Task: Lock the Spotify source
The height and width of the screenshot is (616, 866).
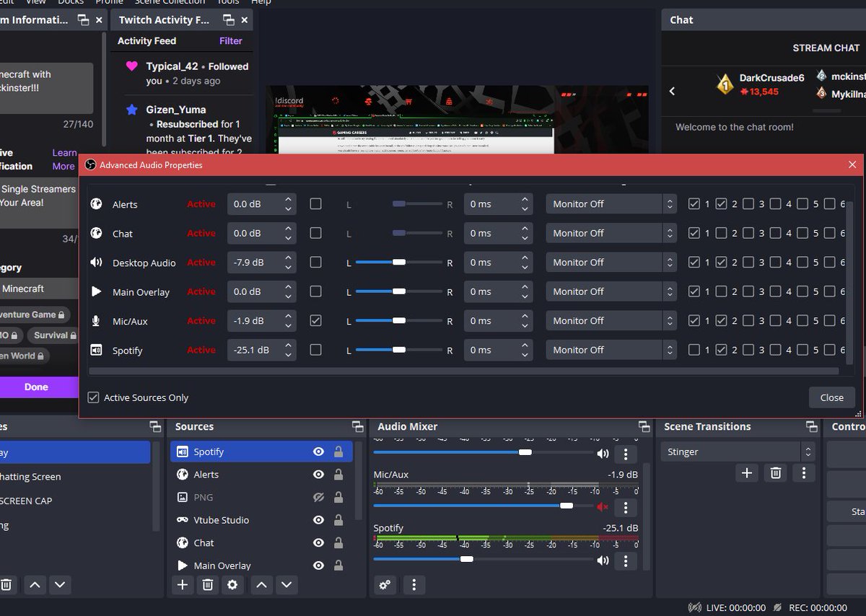Action: click(x=338, y=452)
